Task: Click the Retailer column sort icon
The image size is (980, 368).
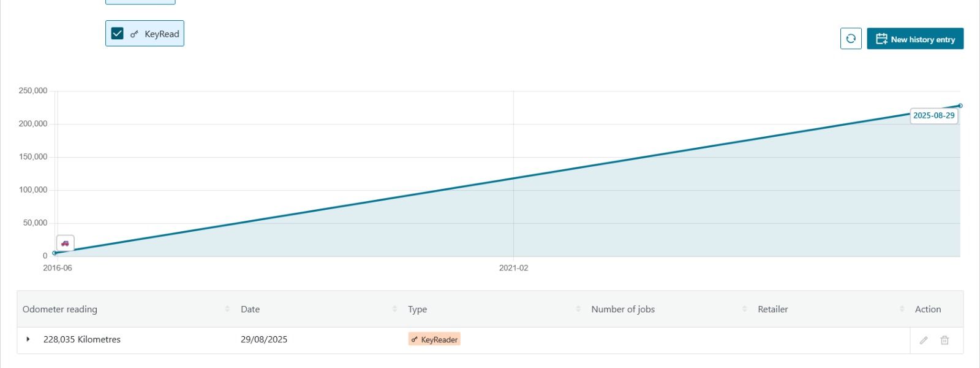Action: [902, 309]
